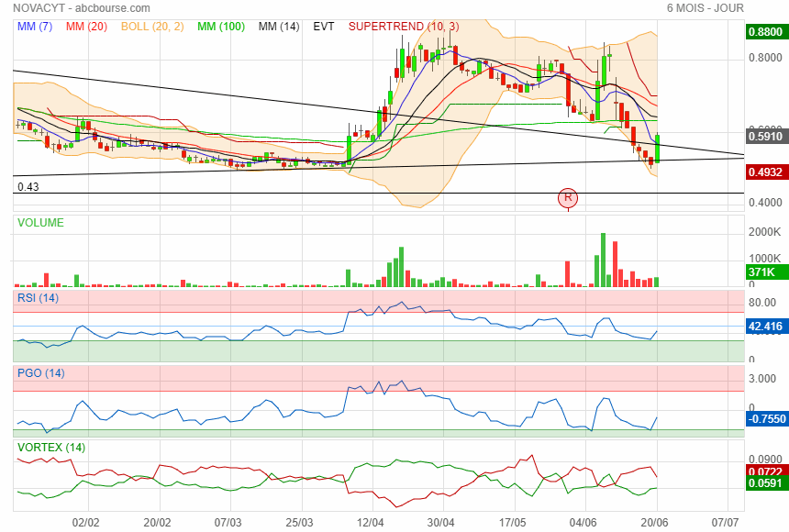
Task: Click the VOLUME panel label
Action: pyautogui.click(x=40, y=223)
